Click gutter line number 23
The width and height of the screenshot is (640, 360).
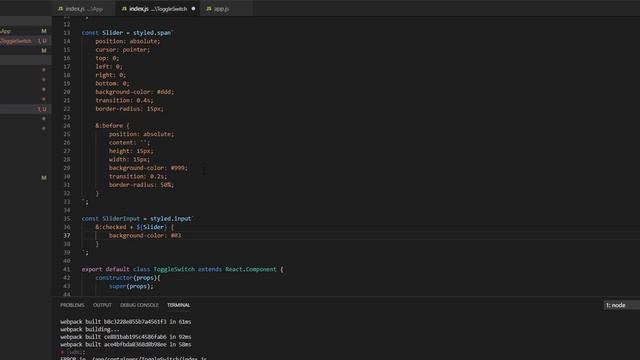[x=67, y=117]
